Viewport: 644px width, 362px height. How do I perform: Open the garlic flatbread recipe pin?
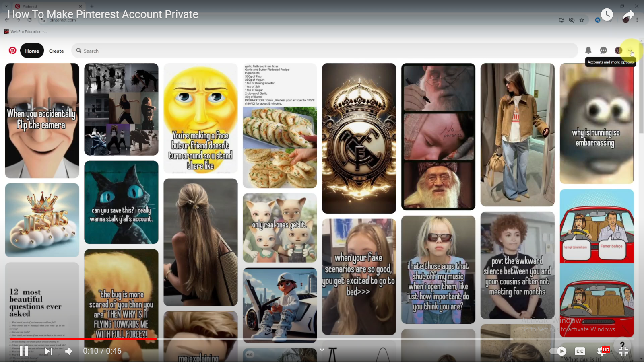point(280,125)
